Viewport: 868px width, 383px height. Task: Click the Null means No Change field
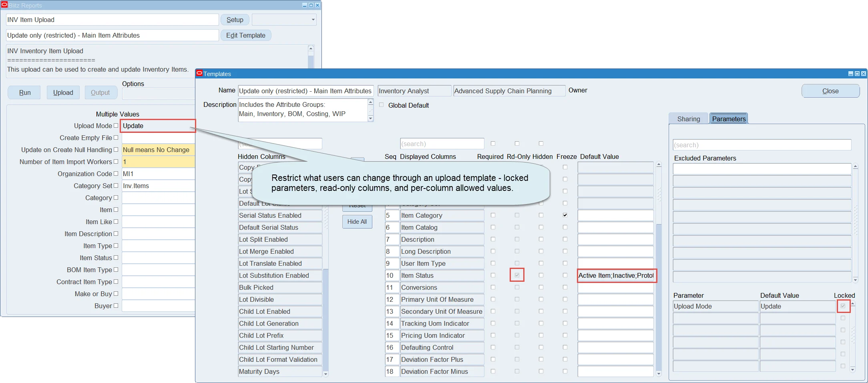coord(158,150)
